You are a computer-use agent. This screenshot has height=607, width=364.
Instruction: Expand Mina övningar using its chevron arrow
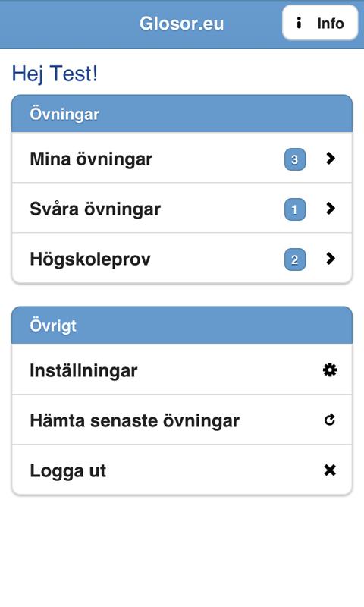[x=331, y=158]
